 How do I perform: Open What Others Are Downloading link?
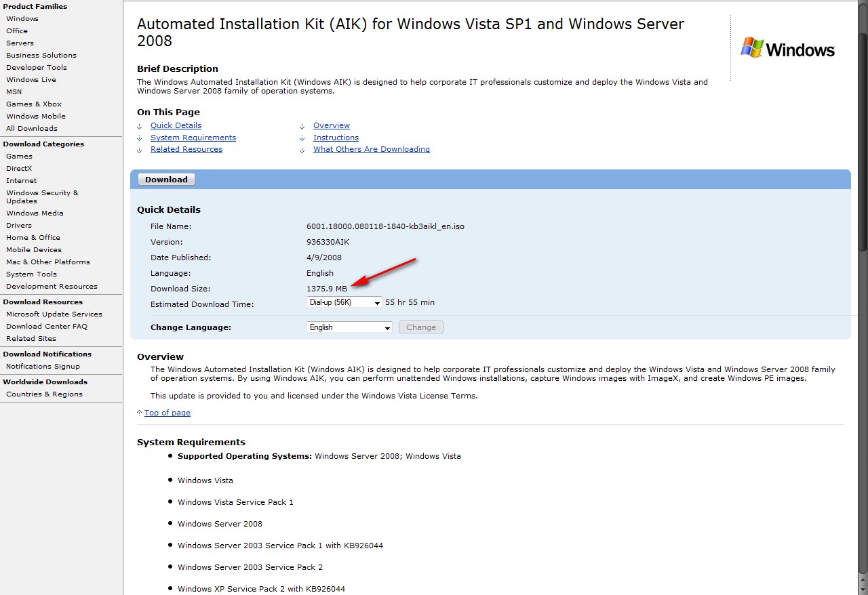pyautogui.click(x=372, y=149)
